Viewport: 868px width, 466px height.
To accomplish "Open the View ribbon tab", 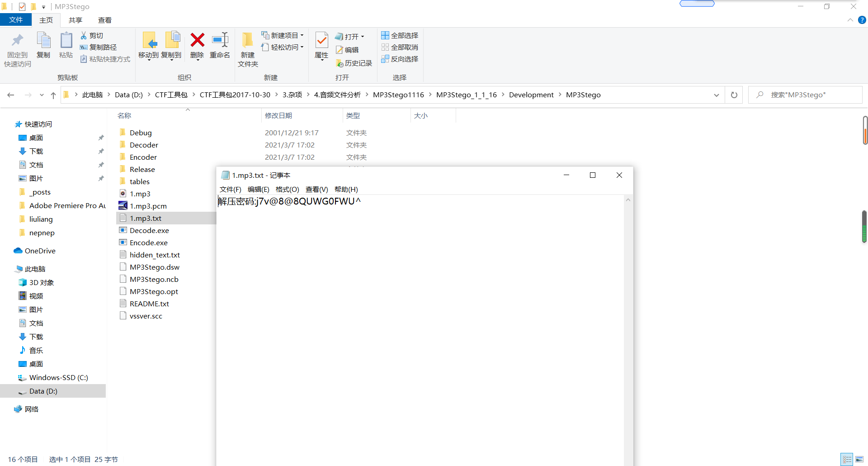I will coord(104,20).
